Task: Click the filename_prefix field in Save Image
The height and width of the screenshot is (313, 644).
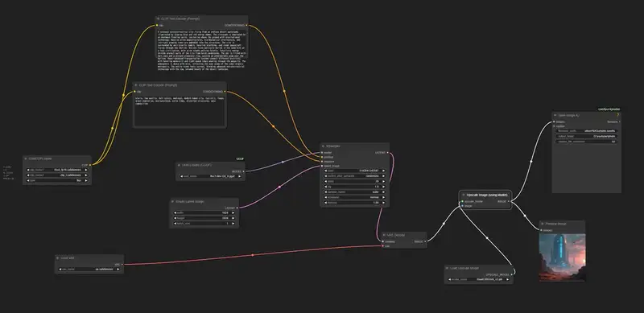Action: 587,130
